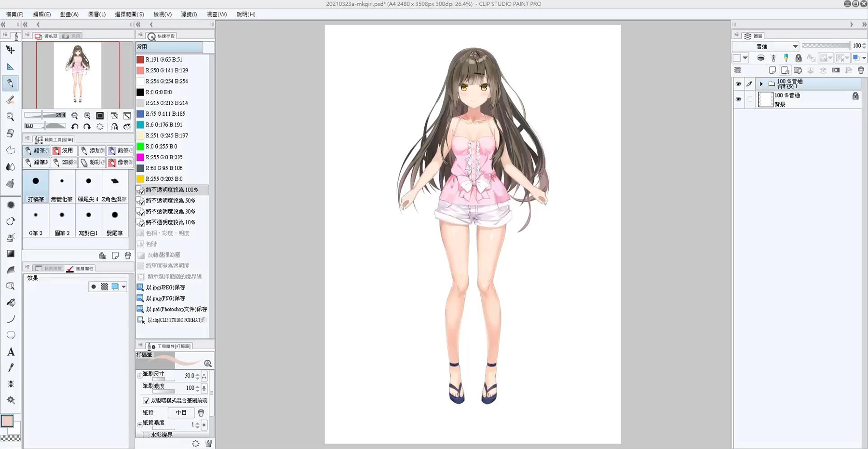Image resolution: width=868 pixels, height=449 pixels.
Task: Collapse left palette dock double arrow
Action: (x=3, y=24)
